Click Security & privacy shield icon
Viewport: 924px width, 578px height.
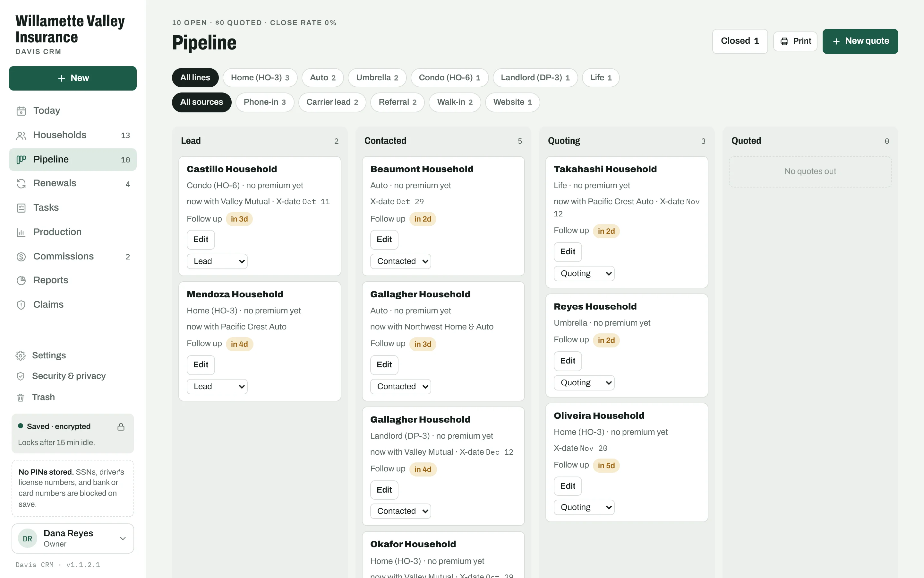[21, 376]
